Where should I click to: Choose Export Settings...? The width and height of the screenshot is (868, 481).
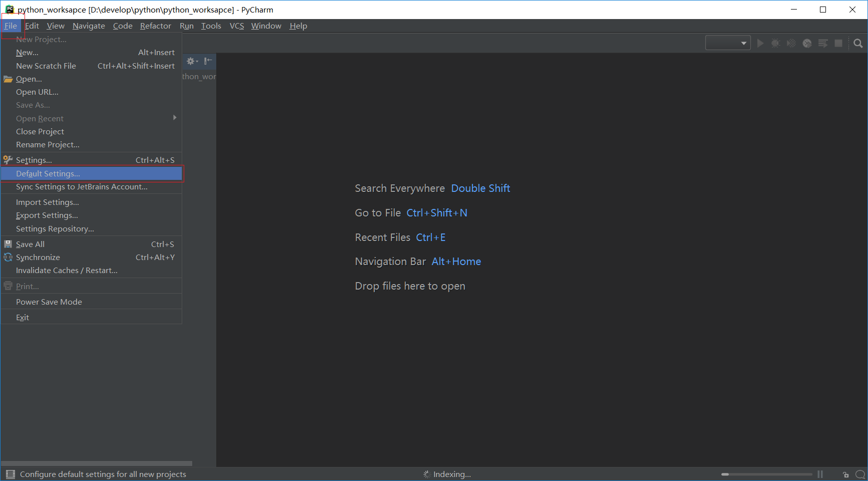point(92,215)
